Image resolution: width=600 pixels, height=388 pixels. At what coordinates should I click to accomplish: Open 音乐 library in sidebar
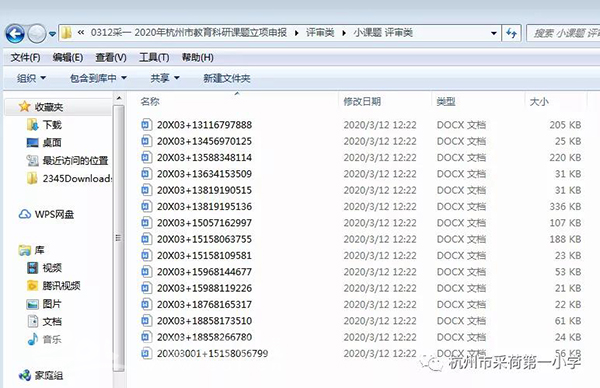click(44, 339)
